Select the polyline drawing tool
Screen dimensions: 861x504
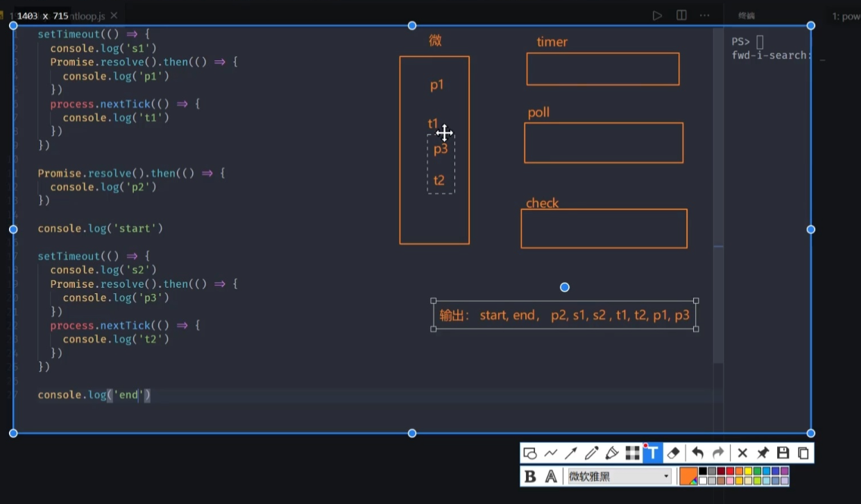pyautogui.click(x=551, y=453)
